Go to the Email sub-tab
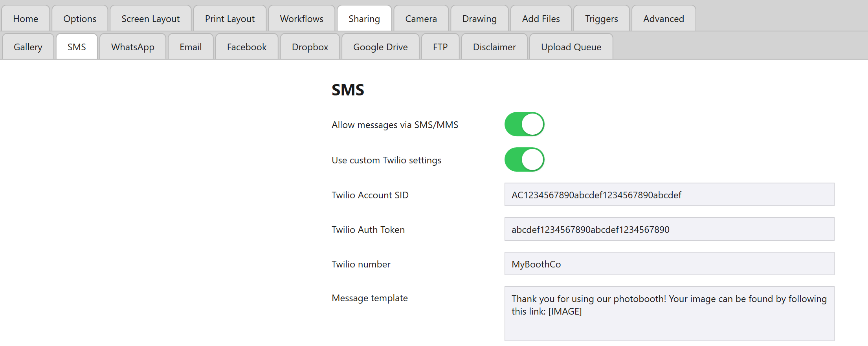The width and height of the screenshot is (868, 346). 191,47
